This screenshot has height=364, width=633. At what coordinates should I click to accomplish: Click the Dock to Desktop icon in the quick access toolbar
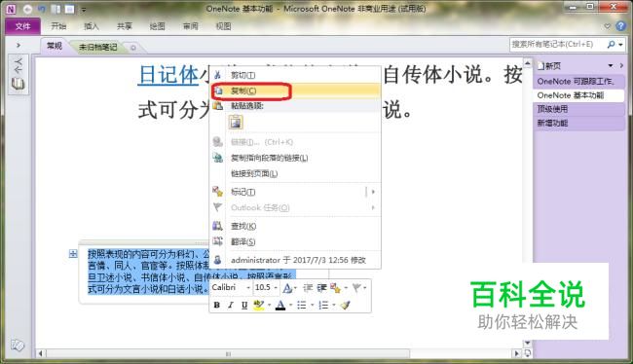pyautogui.click(x=56, y=9)
